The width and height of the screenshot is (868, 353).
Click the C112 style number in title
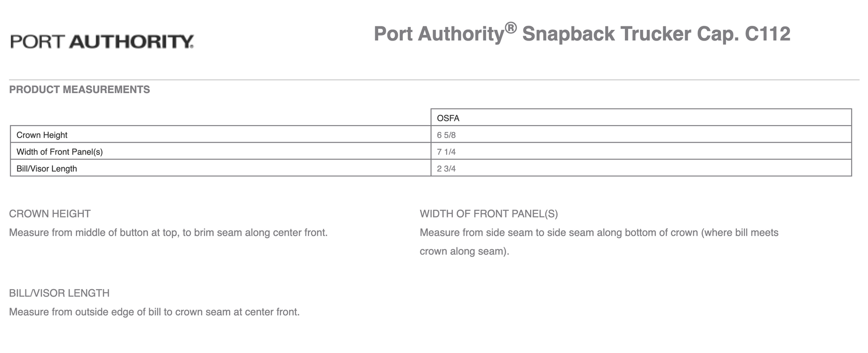[767, 34]
